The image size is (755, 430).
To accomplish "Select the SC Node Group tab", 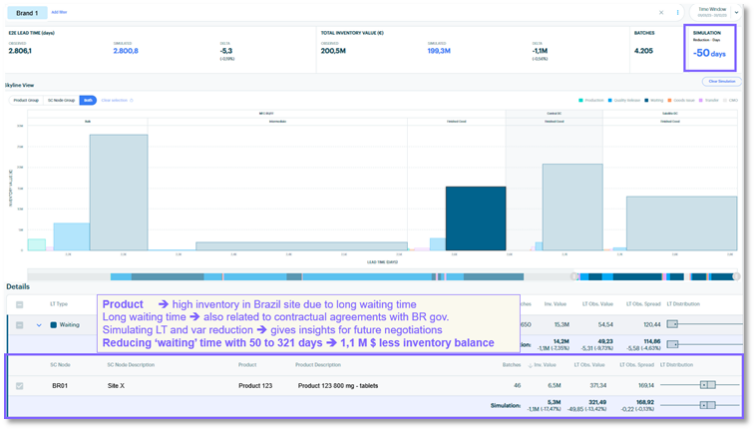I will [x=61, y=100].
